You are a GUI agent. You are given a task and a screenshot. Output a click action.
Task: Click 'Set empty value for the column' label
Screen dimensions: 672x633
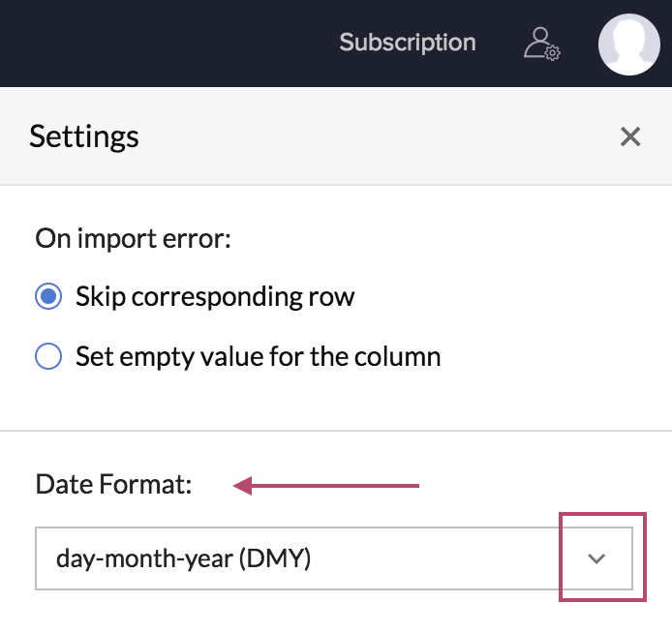259,356
